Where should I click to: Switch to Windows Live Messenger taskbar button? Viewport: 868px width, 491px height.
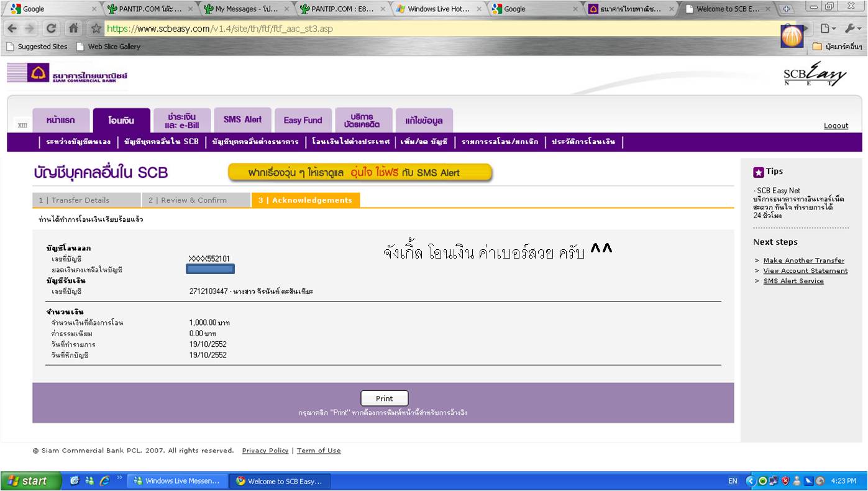(x=178, y=481)
